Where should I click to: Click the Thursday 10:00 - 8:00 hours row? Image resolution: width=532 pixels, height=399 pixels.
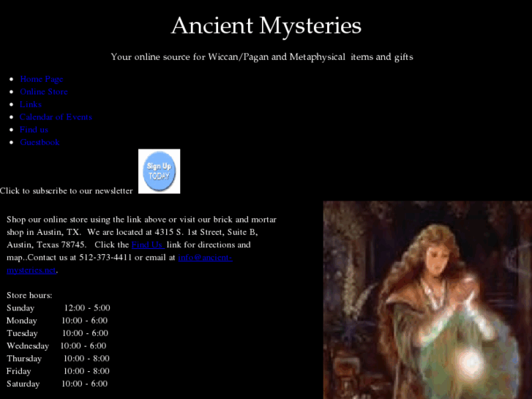click(59, 359)
